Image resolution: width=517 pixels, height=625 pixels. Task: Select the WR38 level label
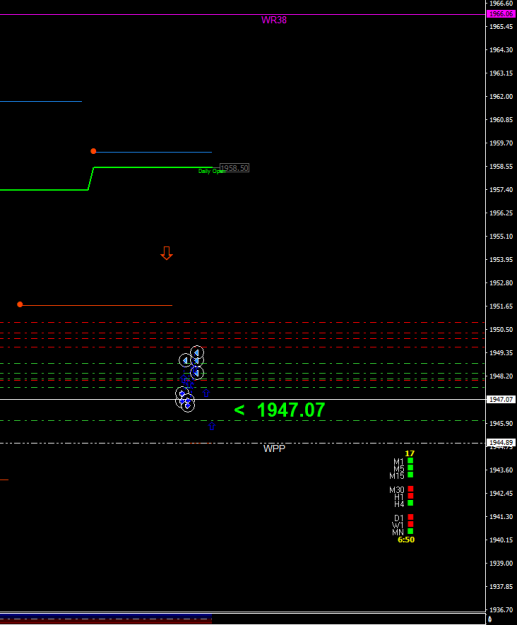click(x=274, y=20)
